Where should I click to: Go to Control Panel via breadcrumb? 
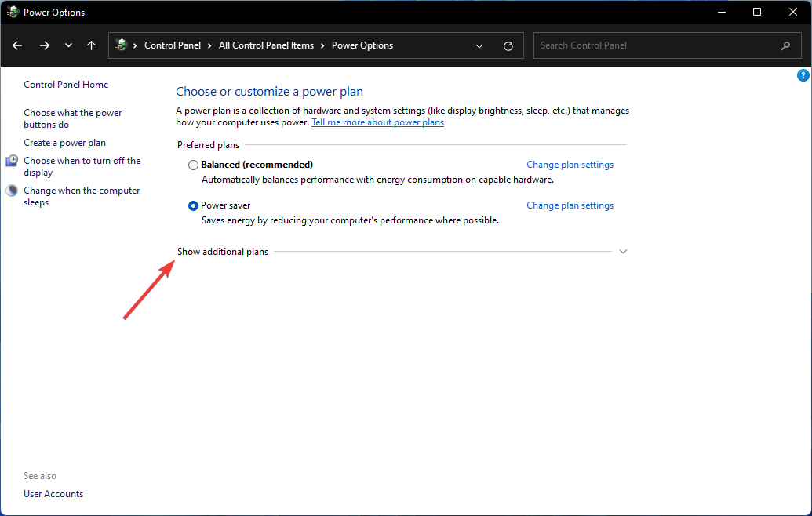coord(173,45)
